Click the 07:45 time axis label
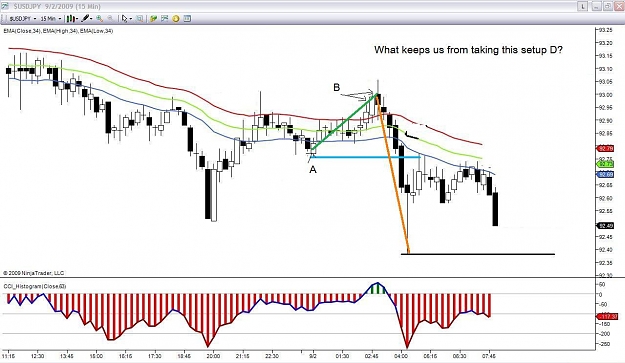 click(x=489, y=356)
